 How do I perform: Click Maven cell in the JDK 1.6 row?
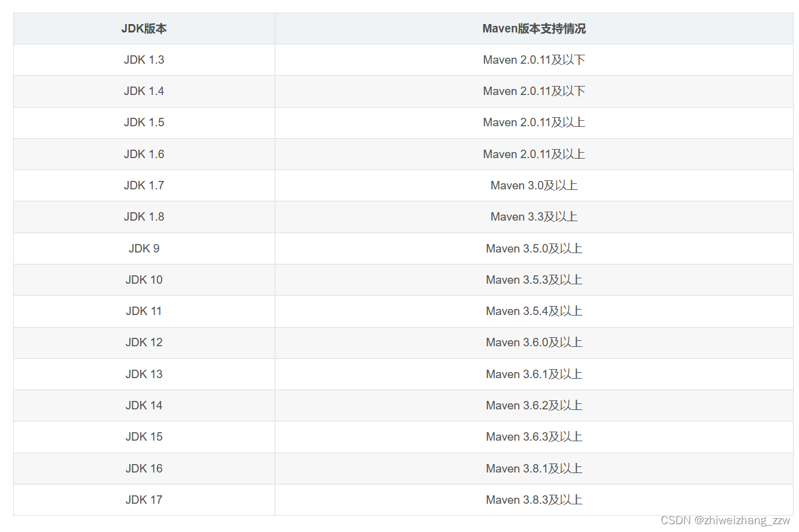click(534, 154)
